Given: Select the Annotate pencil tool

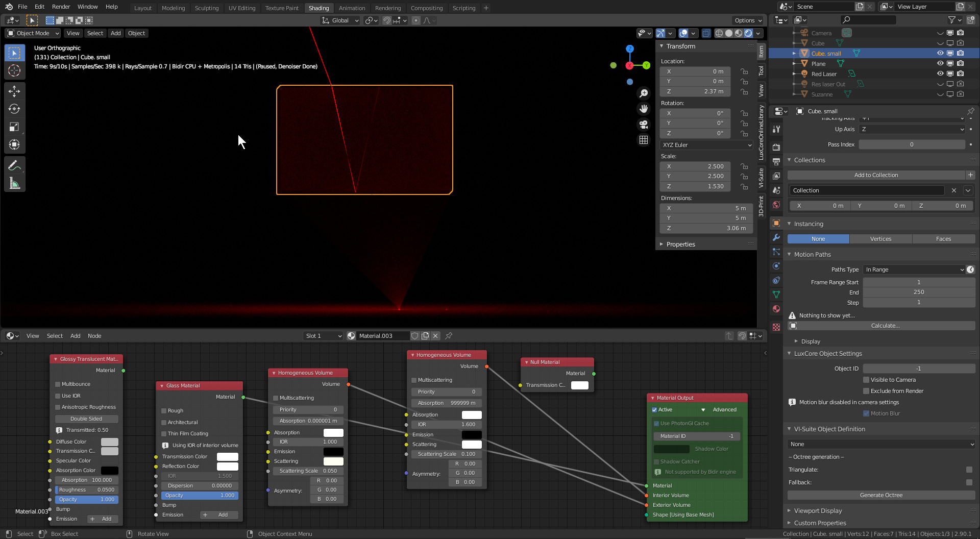Looking at the screenshot, I should 14,165.
